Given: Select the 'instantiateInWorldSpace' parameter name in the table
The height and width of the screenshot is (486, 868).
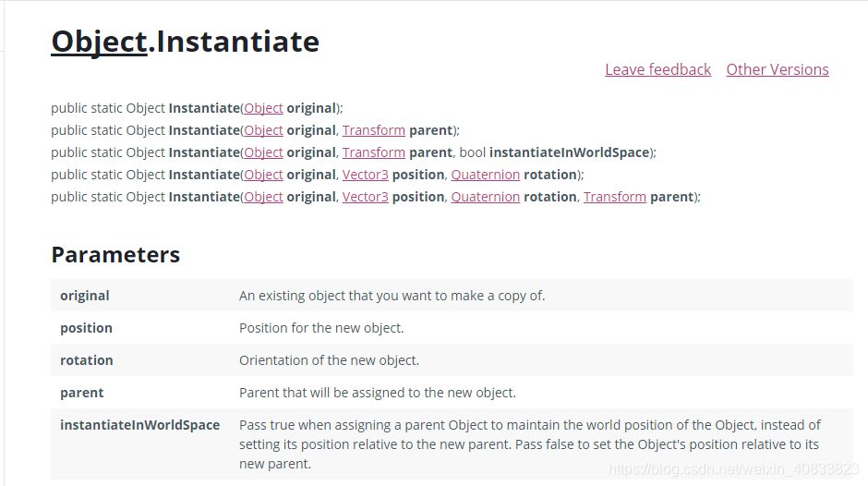Looking at the screenshot, I should pos(140,425).
